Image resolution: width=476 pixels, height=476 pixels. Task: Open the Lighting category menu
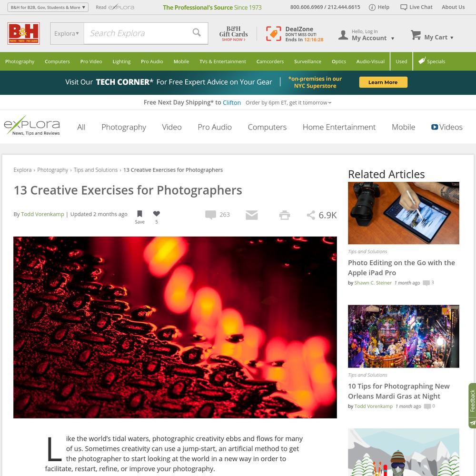pyautogui.click(x=121, y=61)
